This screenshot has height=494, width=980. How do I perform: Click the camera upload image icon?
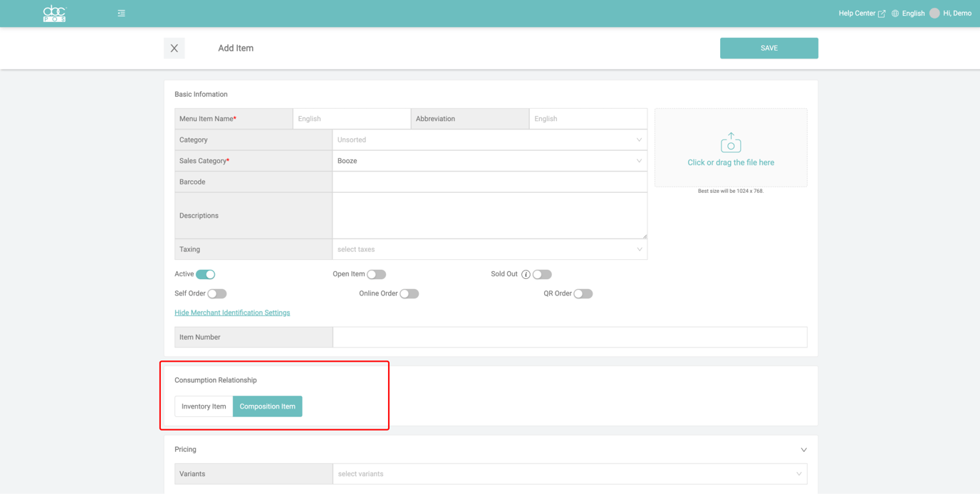[x=731, y=143]
